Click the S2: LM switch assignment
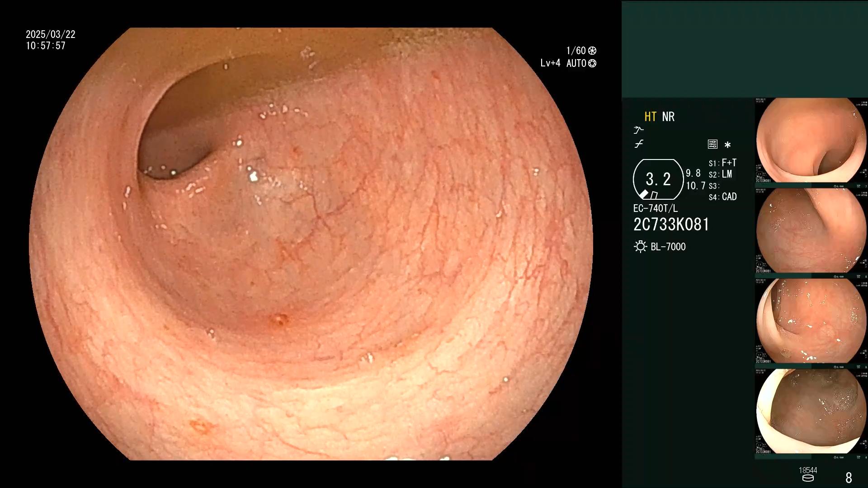868x488 pixels. [x=720, y=174]
